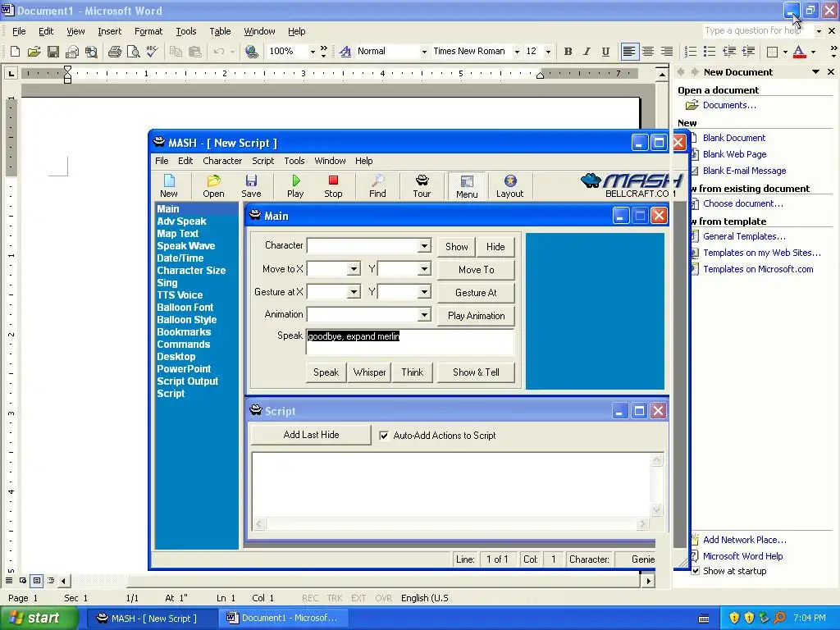The width and height of the screenshot is (840, 630).
Task: Apply numbered list in Word toolbar
Action: click(x=691, y=52)
